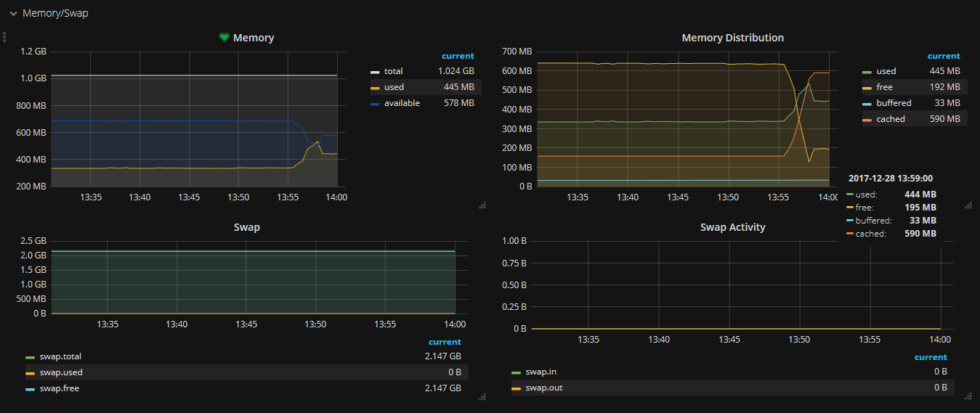The width and height of the screenshot is (980, 413).
Task: Click the swap.out 0 B value
Action: pos(941,388)
